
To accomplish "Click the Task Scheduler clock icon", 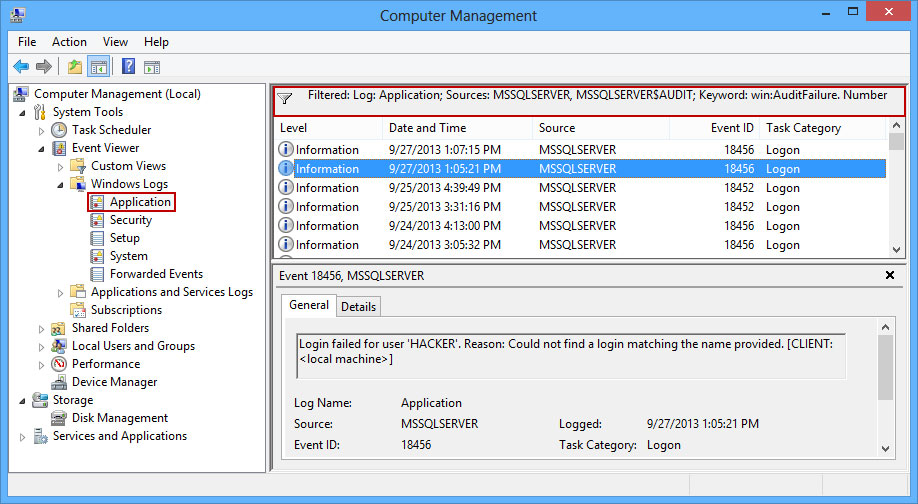I will [59, 130].
